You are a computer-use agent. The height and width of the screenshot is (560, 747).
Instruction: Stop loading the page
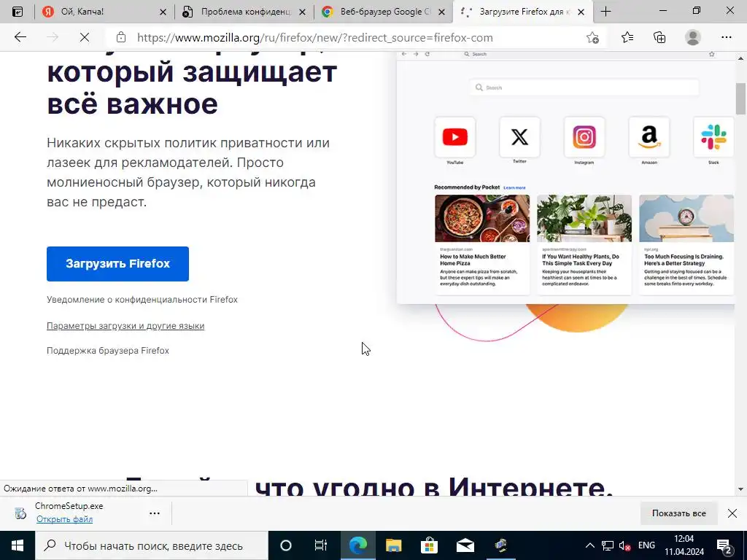(85, 37)
